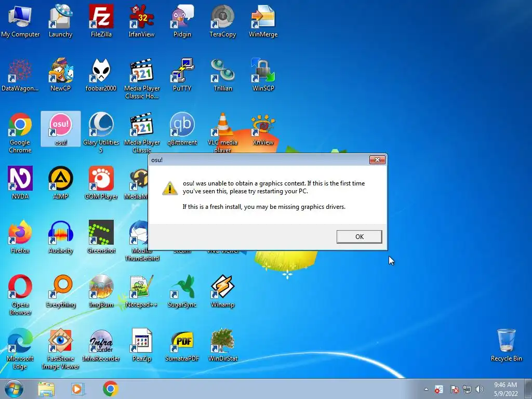Open Google Chrome from the taskbar
The width and height of the screenshot is (532, 399).
[x=110, y=389]
